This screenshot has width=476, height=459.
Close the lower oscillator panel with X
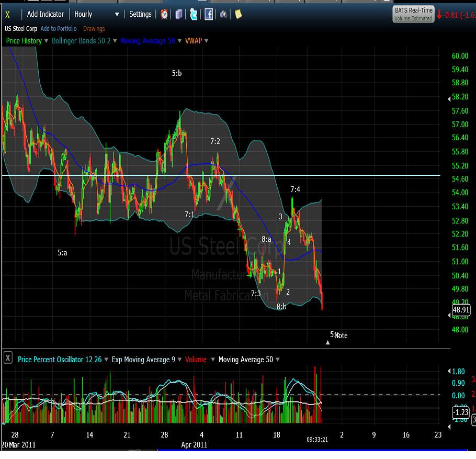pyautogui.click(x=8, y=359)
